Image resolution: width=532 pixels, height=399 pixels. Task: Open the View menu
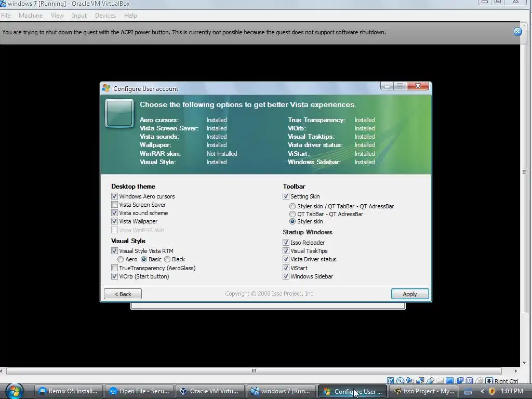point(57,16)
